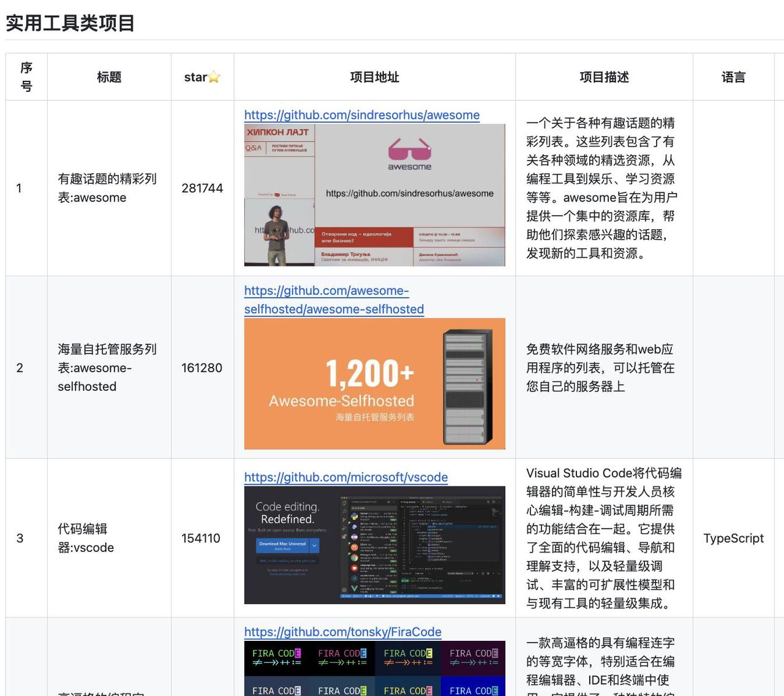784x696 pixels.
Task: Select the star count 281744
Action: pos(202,188)
